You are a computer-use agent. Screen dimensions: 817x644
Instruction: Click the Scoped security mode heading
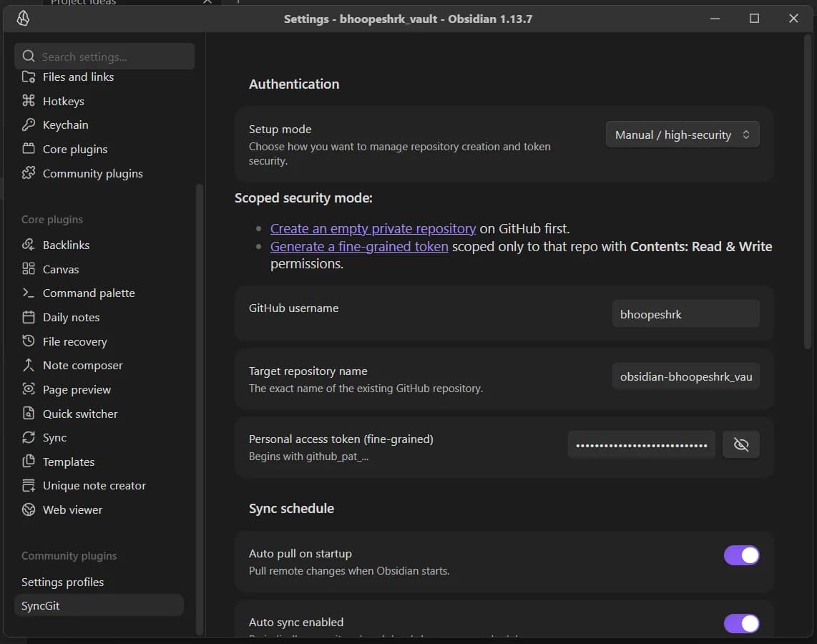(303, 198)
